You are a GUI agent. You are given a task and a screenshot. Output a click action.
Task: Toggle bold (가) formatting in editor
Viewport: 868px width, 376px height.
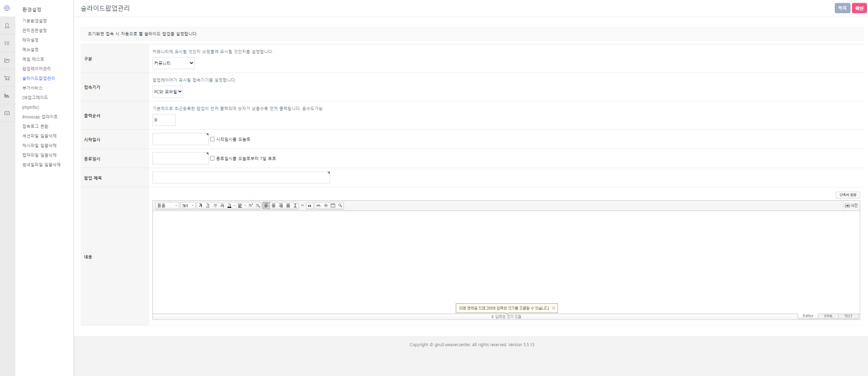coord(200,206)
